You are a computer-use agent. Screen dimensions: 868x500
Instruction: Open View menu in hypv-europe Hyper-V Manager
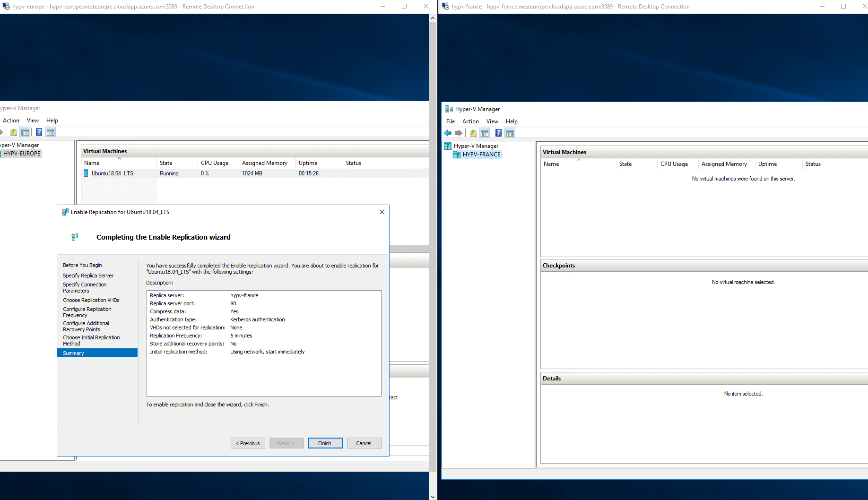pos(33,121)
